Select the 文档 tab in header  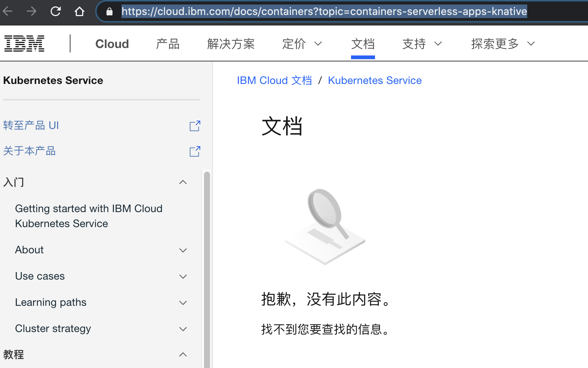[363, 44]
